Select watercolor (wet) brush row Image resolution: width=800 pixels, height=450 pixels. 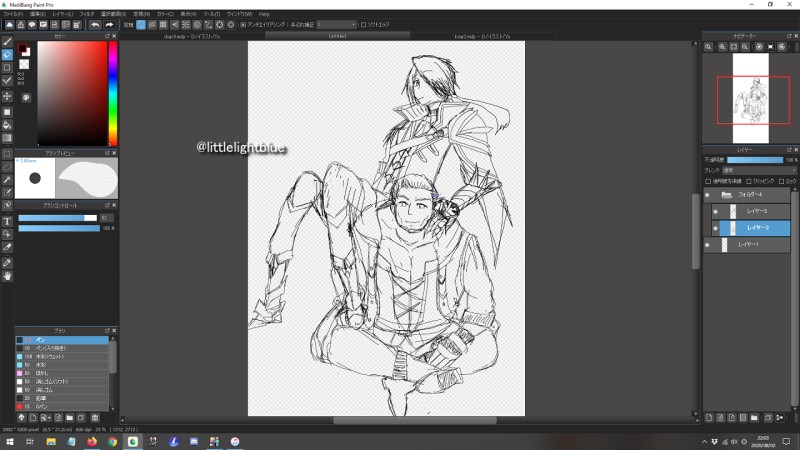pyautogui.click(x=62, y=357)
